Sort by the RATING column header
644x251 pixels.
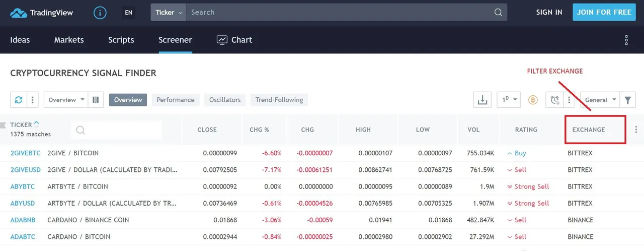pyautogui.click(x=526, y=130)
